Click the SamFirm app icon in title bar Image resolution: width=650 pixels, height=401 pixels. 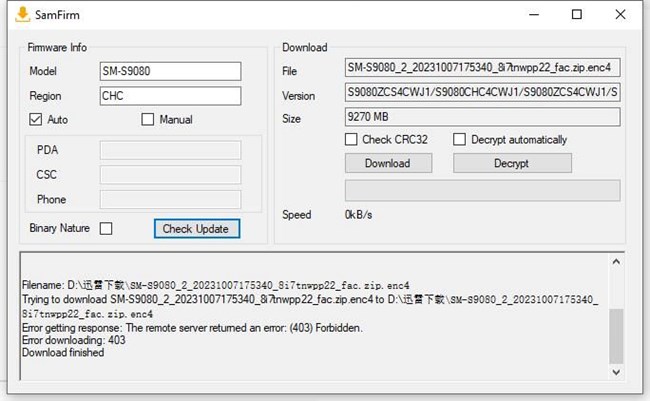[x=17, y=15]
